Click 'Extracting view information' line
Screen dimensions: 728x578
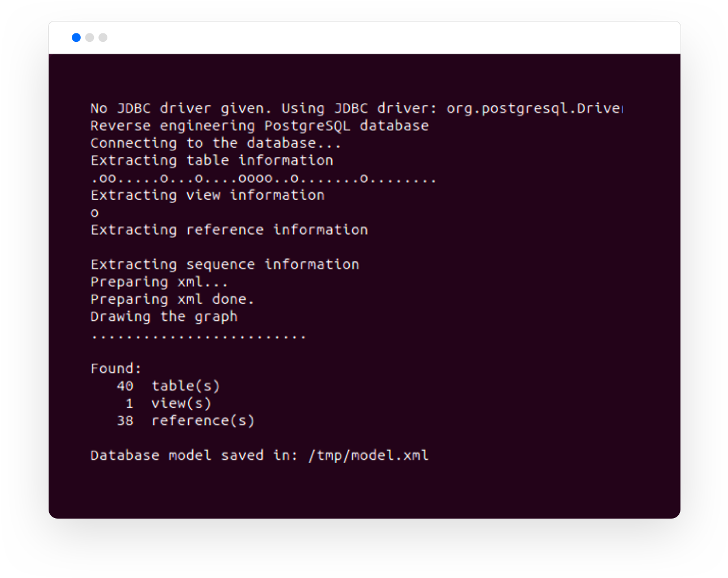point(207,195)
